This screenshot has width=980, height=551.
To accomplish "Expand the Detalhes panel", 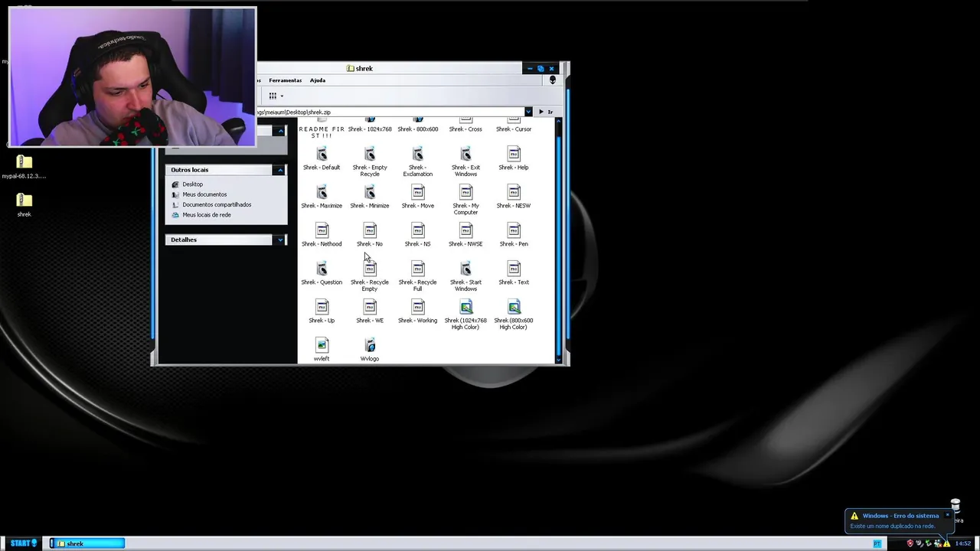I will click(x=280, y=240).
